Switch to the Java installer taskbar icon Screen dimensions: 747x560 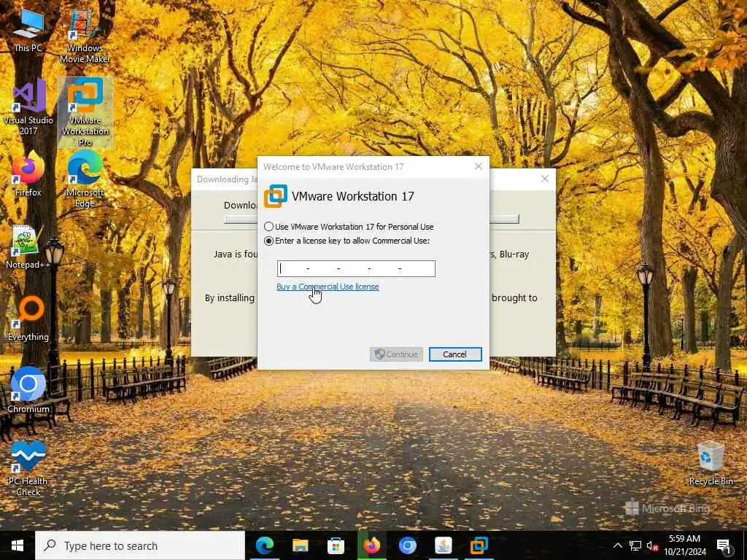[x=443, y=545]
